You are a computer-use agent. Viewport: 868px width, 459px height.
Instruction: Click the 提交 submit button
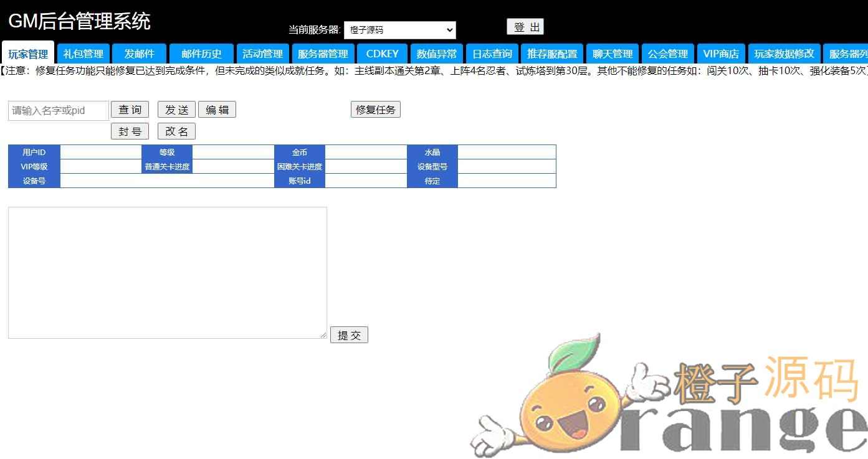pos(349,335)
